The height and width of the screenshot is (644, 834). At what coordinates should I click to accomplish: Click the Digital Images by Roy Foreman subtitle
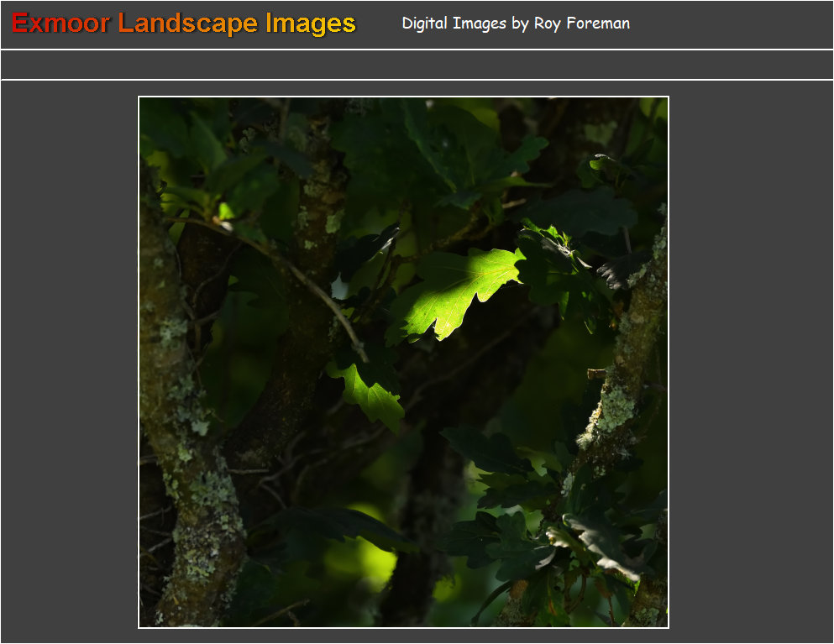[x=515, y=24]
